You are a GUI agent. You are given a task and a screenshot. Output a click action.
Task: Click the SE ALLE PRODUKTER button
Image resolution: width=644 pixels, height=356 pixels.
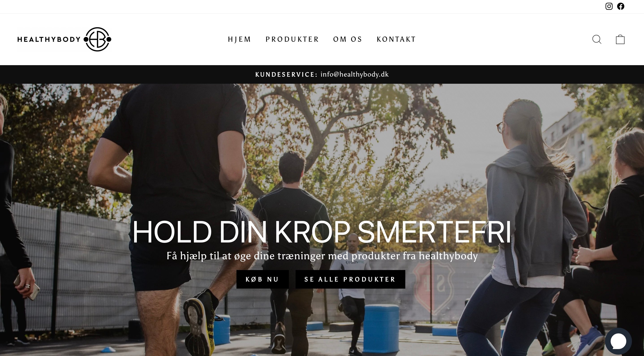[350, 279]
